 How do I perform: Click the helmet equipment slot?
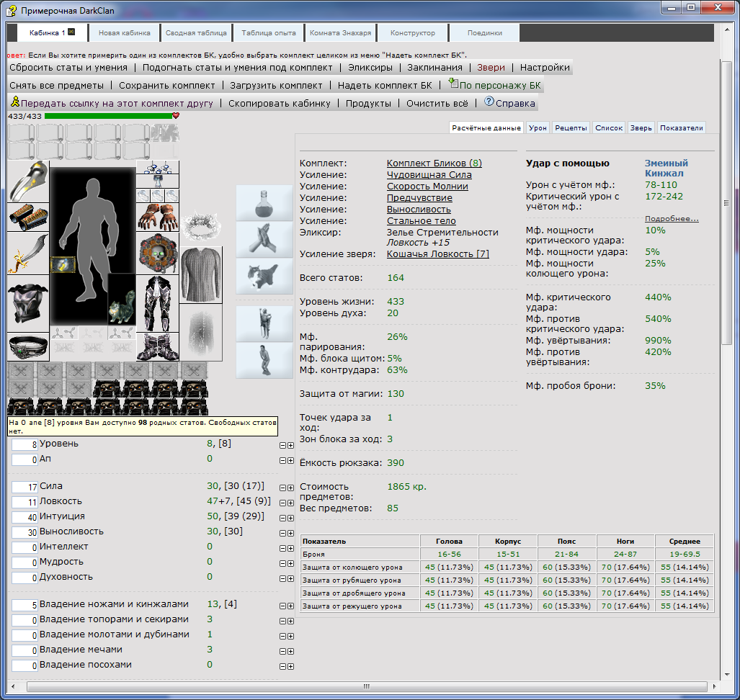[x=28, y=181]
